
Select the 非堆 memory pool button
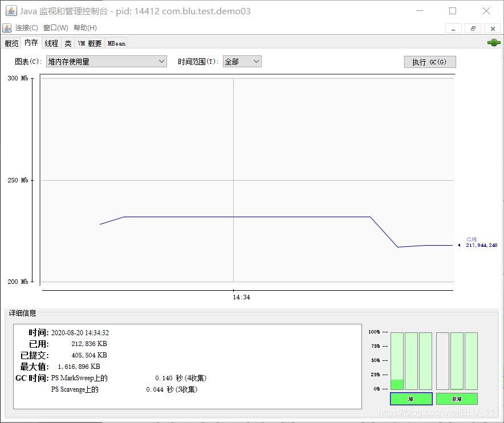(457, 399)
